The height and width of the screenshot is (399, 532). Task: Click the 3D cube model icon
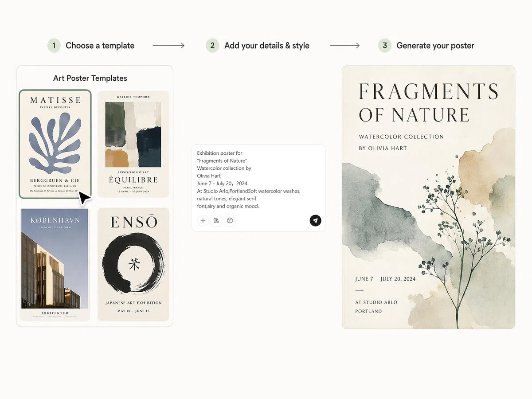tap(230, 220)
